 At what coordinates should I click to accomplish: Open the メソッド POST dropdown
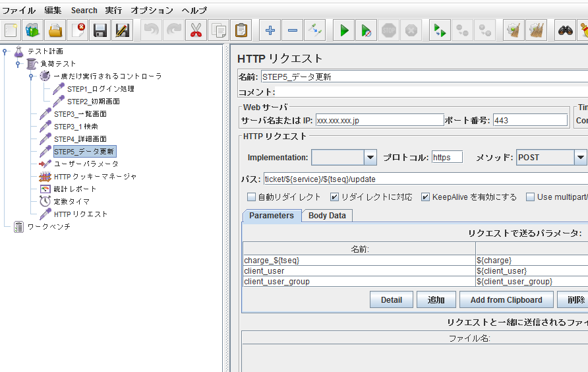[581, 157]
